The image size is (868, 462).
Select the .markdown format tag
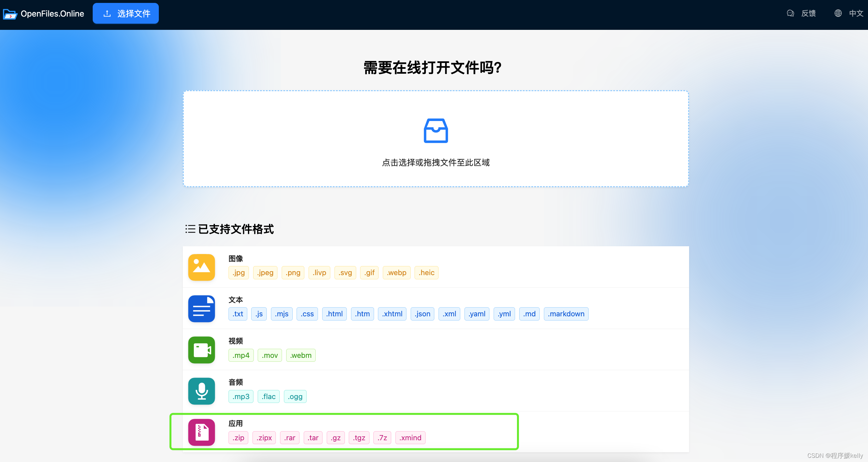[566, 314]
